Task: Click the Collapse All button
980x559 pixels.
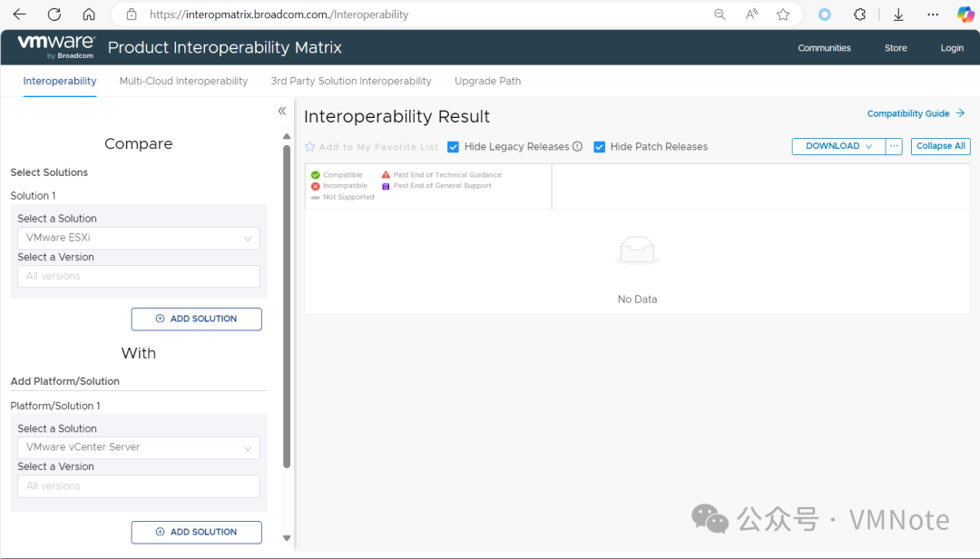Action: click(x=940, y=146)
